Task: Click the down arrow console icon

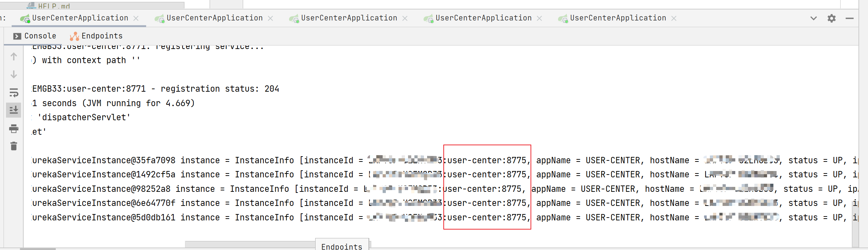Action: click(x=14, y=74)
